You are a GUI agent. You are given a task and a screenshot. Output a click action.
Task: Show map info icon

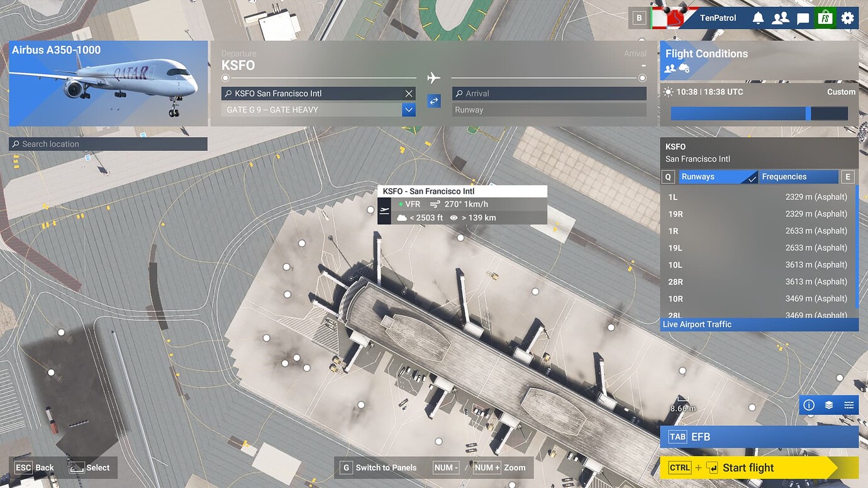[x=809, y=405]
